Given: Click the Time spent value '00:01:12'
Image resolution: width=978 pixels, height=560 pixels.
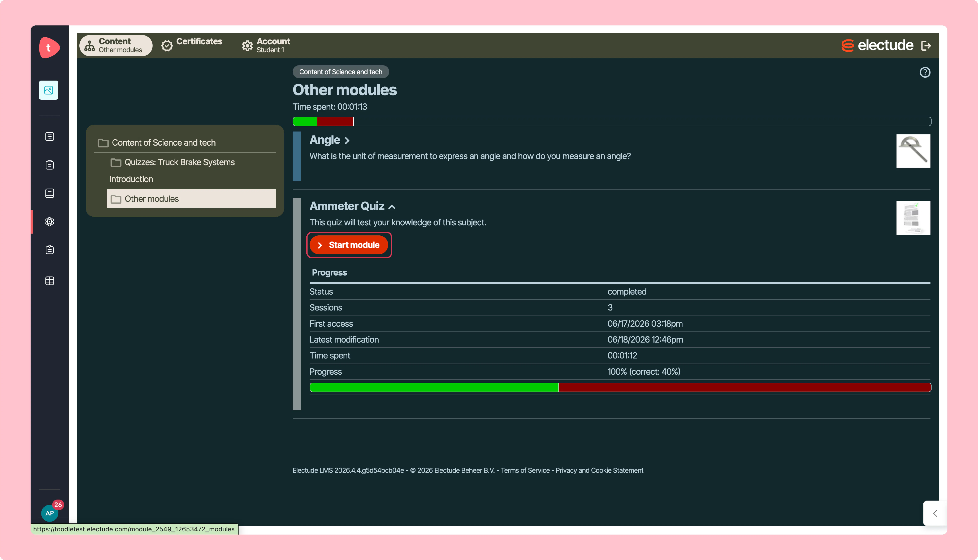Looking at the screenshot, I should tap(623, 356).
